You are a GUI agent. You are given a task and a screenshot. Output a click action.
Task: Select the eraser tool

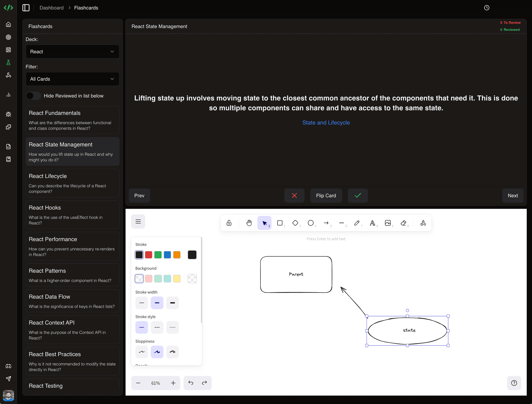coord(403,223)
